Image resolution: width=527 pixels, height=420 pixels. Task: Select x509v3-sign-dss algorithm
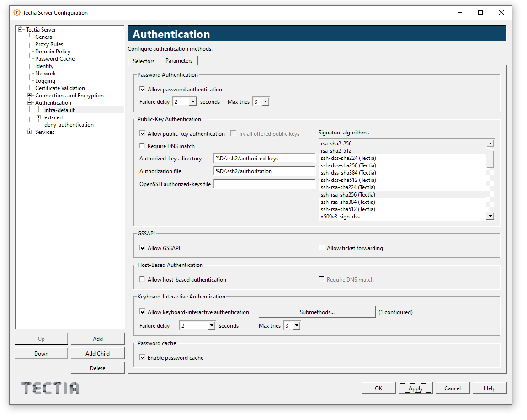[403, 216]
